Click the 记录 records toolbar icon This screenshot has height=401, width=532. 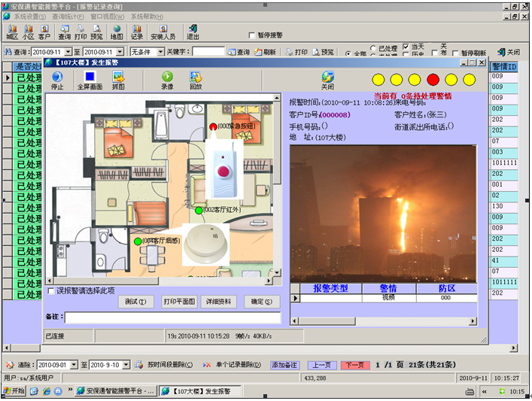(x=137, y=30)
